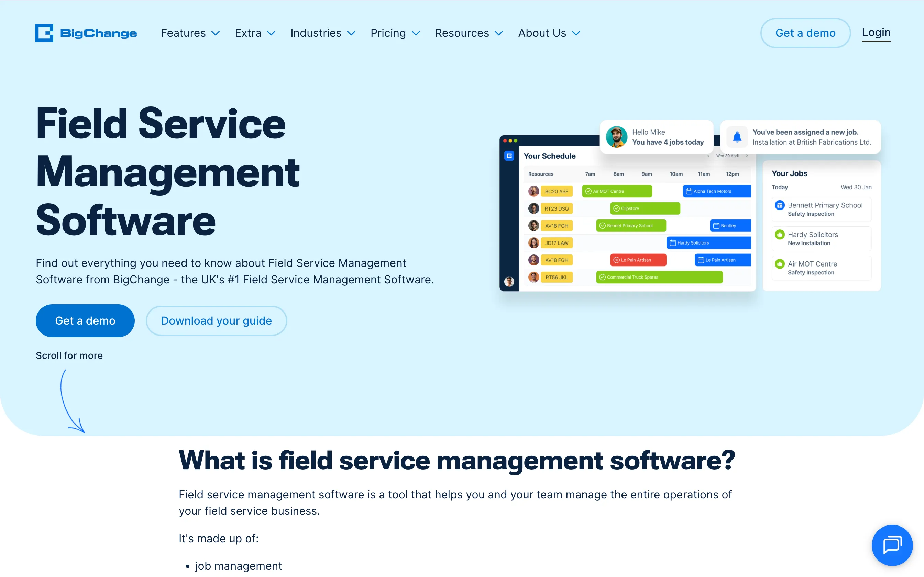Open the live chat widget
Viewport: 924px width, 577px height.
point(892,545)
